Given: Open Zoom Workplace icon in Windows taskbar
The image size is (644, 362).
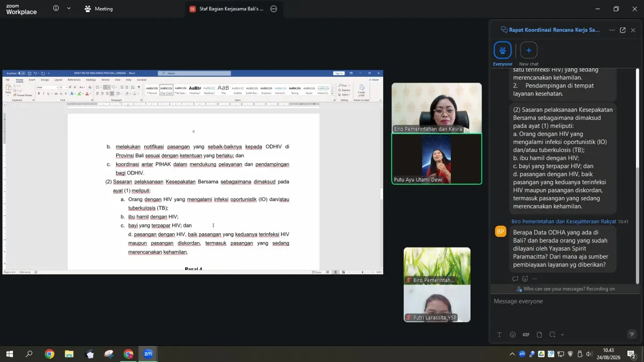Looking at the screenshot, I should point(148,354).
